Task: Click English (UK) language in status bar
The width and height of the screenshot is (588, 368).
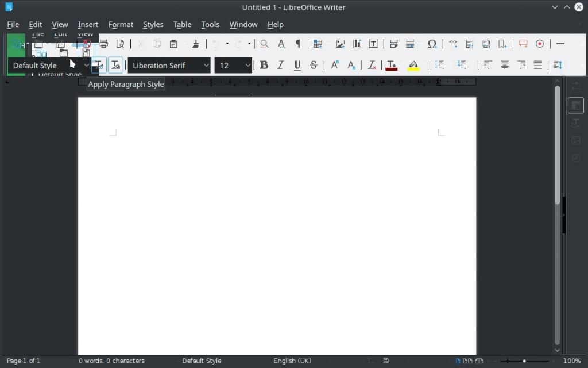Action: (292, 361)
